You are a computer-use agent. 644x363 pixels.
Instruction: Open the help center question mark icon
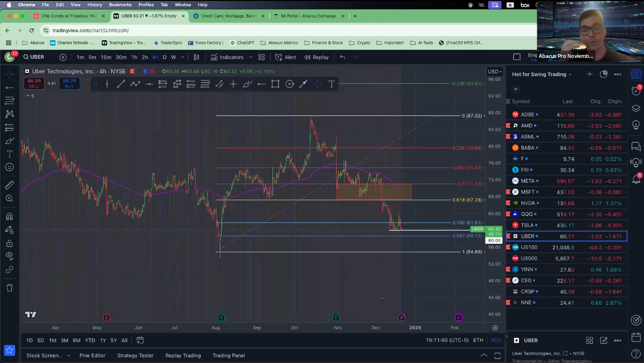coord(636,354)
